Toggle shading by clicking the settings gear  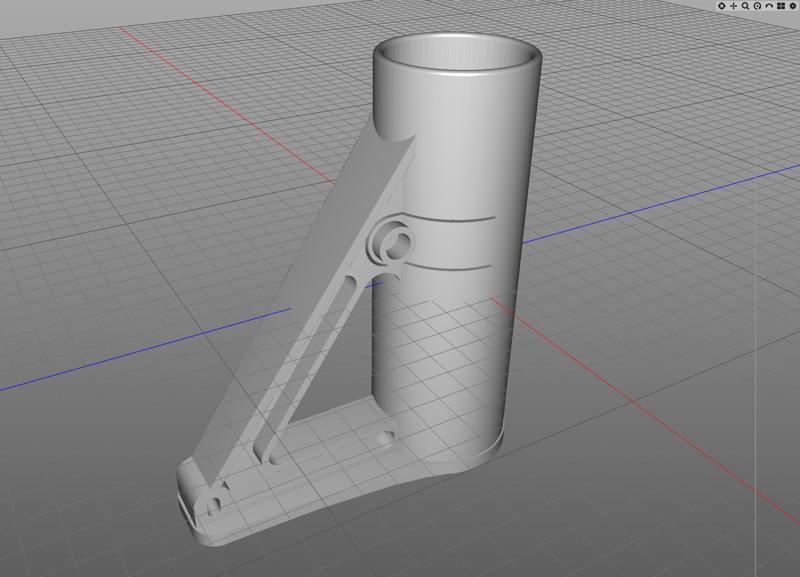(x=792, y=6)
